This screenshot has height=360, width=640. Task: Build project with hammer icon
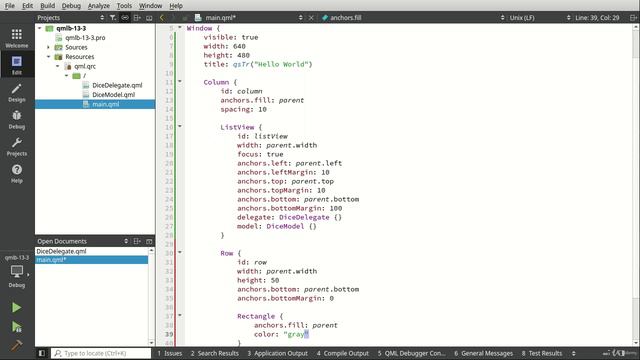[16, 345]
